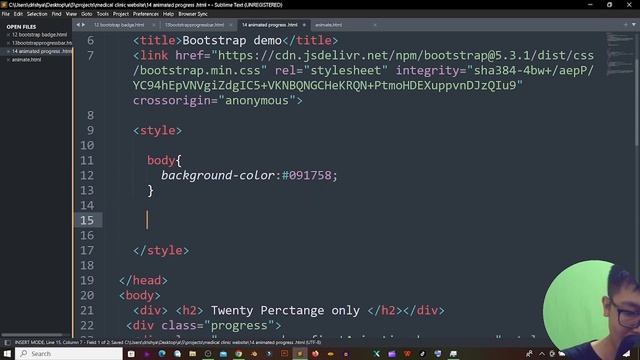Viewport: 640px width, 360px height.
Task: Toggle the sidebar from status bar icon
Action: (x=7, y=342)
